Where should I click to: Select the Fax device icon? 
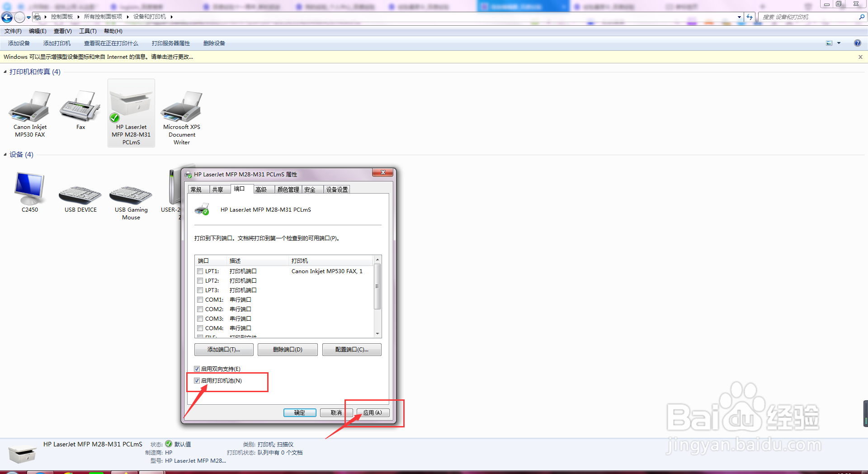pyautogui.click(x=80, y=106)
